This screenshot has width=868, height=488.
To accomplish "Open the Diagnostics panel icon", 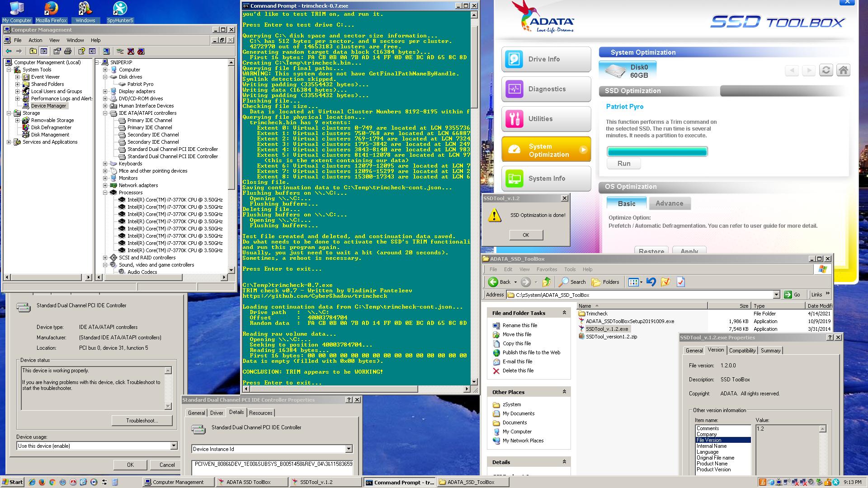I will 514,89.
